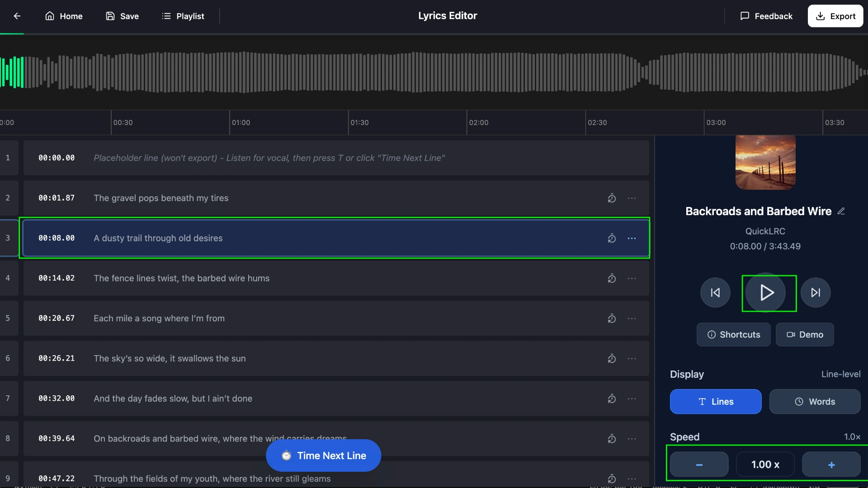
Task: Open the more options menu on line 7
Action: (x=632, y=399)
